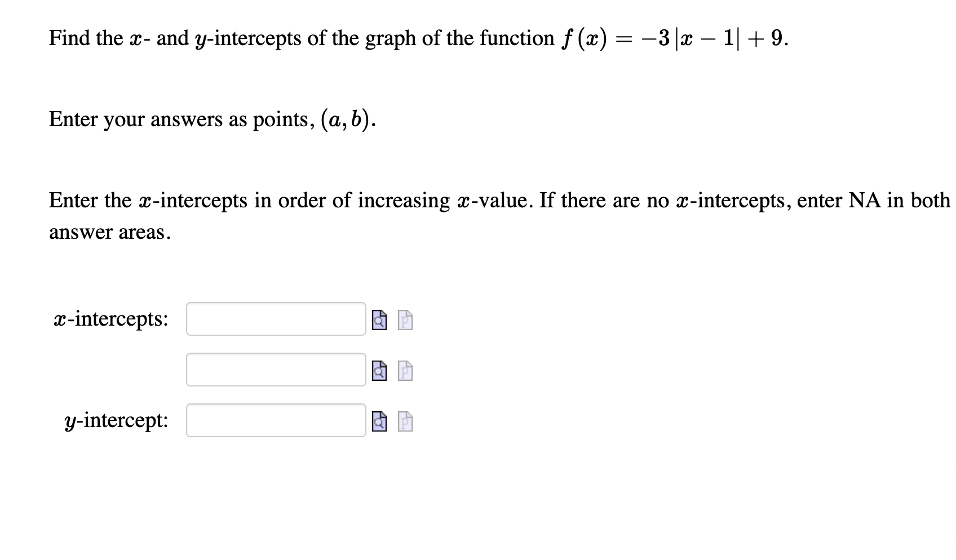Focus the empty second answer field under x-intercepts

(275, 371)
